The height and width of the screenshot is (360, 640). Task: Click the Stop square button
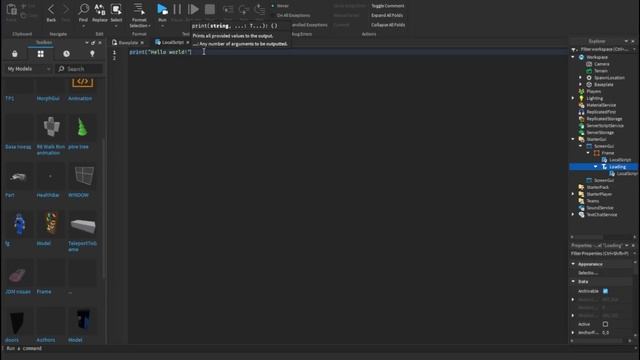coord(210,9)
